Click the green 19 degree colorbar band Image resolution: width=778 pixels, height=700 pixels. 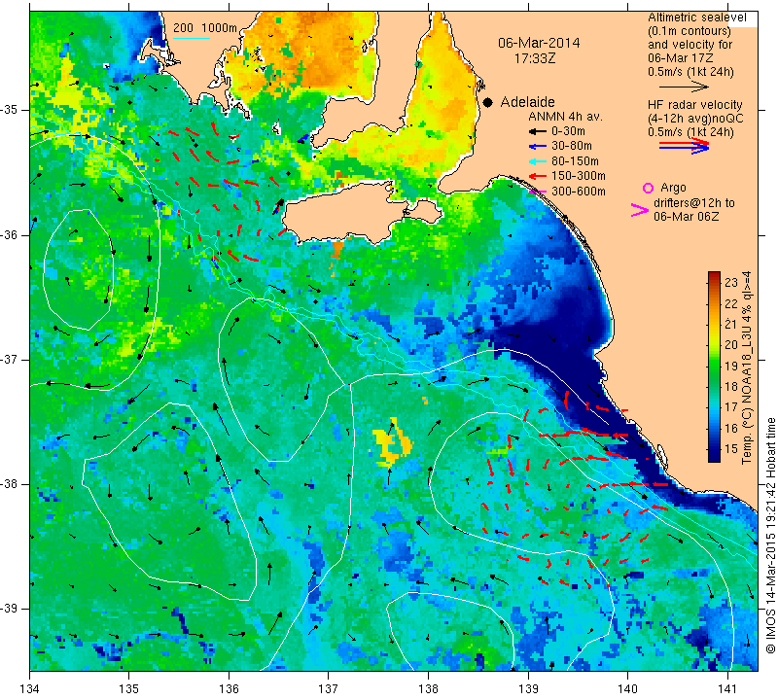pos(714,367)
